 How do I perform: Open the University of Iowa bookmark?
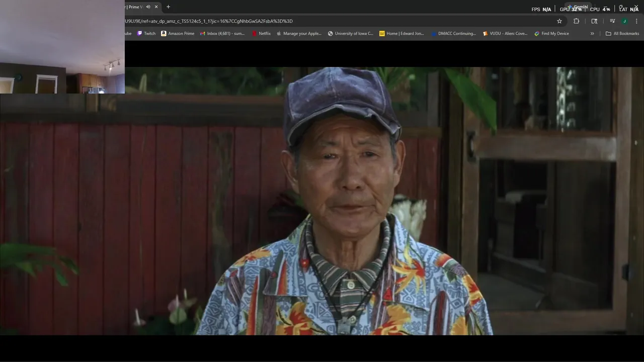click(x=351, y=34)
